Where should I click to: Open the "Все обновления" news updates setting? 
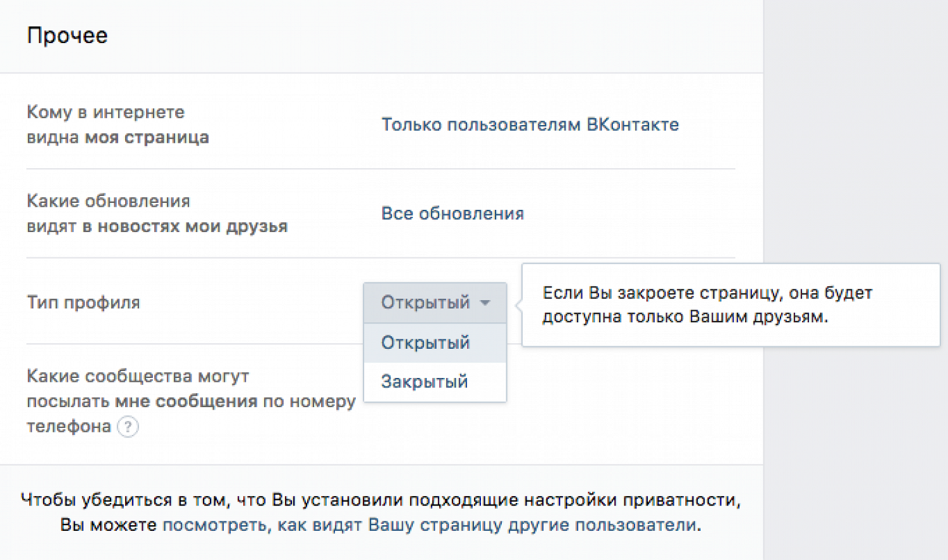pos(453,214)
